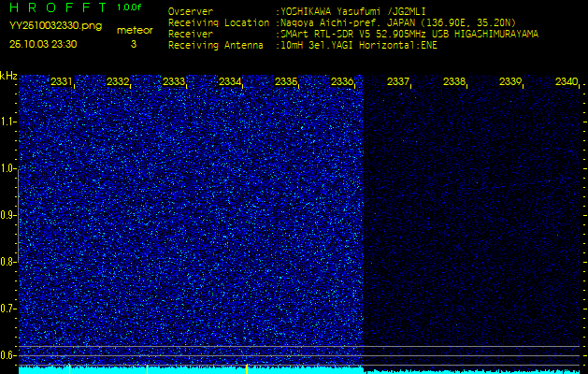Click the Receiving Location field label
588x374 pixels.
(x=219, y=22)
